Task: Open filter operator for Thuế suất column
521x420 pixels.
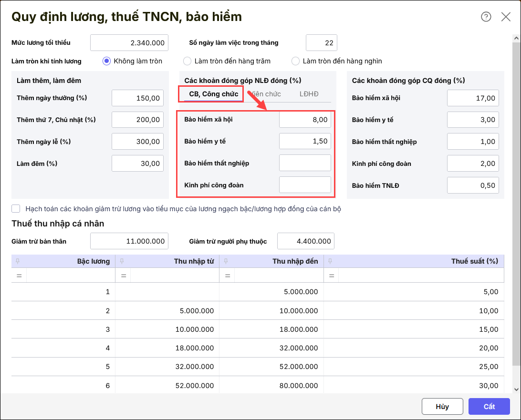Action: click(331, 276)
